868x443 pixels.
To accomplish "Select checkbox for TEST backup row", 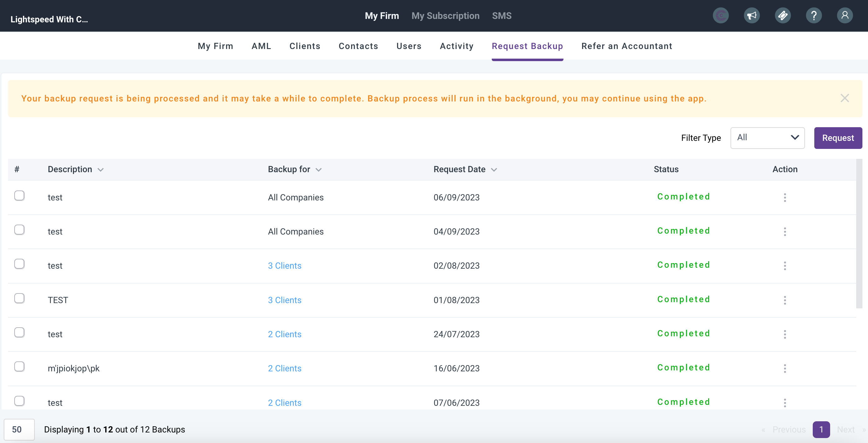I will [x=19, y=298].
